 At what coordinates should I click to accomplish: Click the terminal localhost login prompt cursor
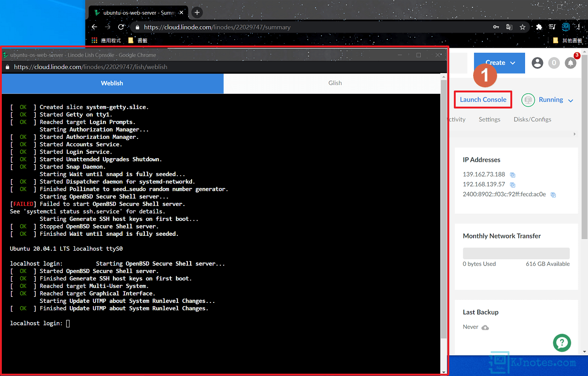pos(68,324)
